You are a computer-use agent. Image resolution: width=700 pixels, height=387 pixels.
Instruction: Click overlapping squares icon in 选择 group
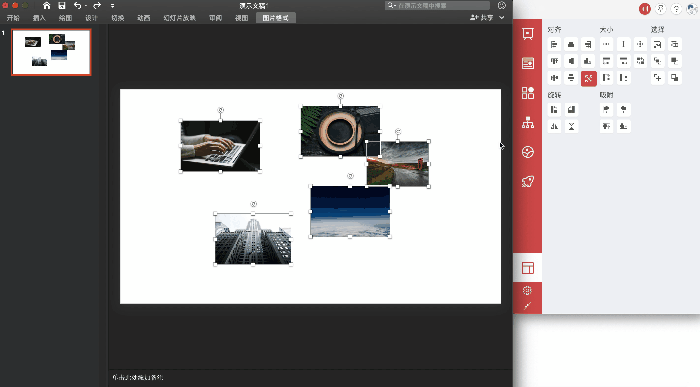(x=675, y=78)
